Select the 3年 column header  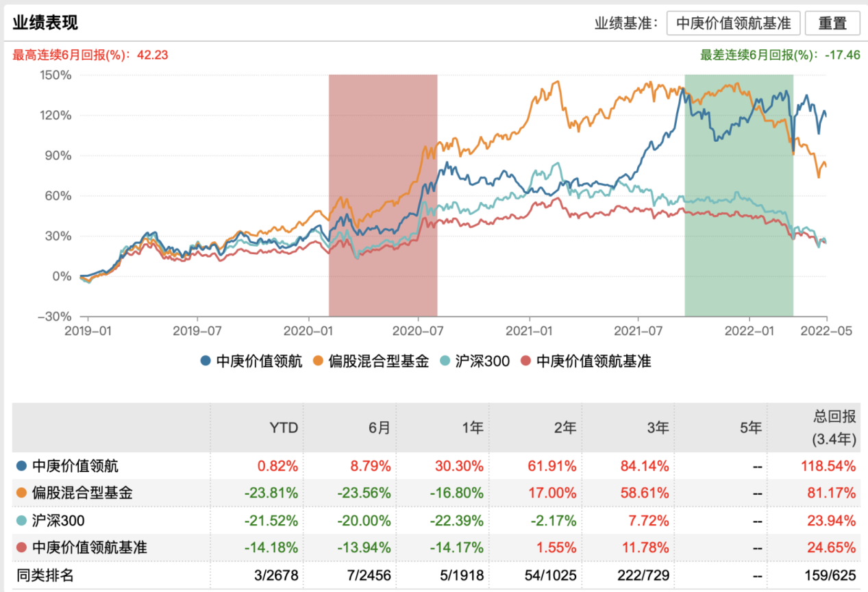click(658, 428)
